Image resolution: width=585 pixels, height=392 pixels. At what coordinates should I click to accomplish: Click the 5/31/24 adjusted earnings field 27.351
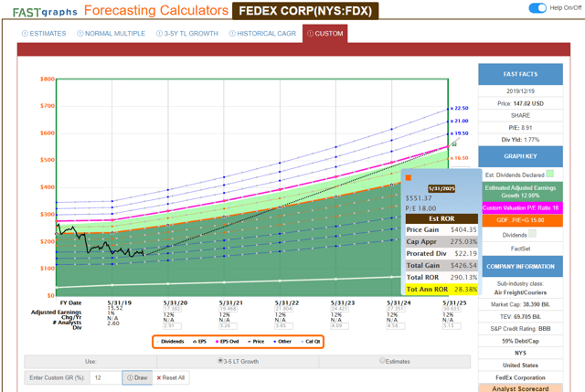pyautogui.click(x=396, y=309)
